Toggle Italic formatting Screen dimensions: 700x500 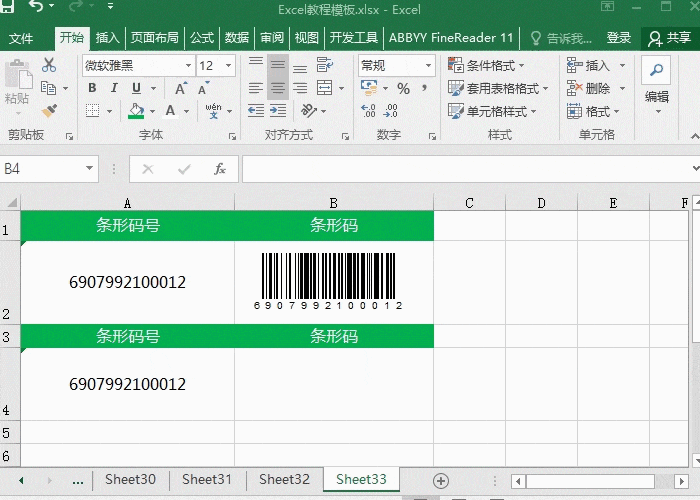pyautogui.click(x=114, y=88)
